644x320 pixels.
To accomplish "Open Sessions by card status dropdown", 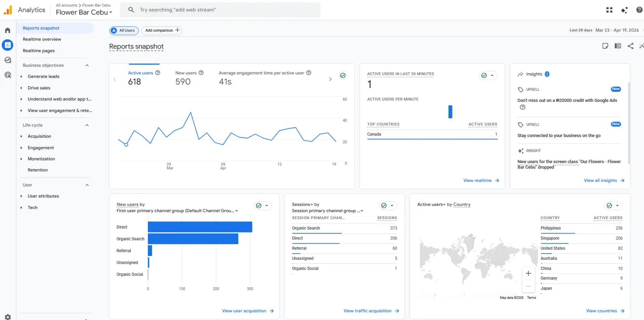I will pyautogui.click(x=388, y=205).
